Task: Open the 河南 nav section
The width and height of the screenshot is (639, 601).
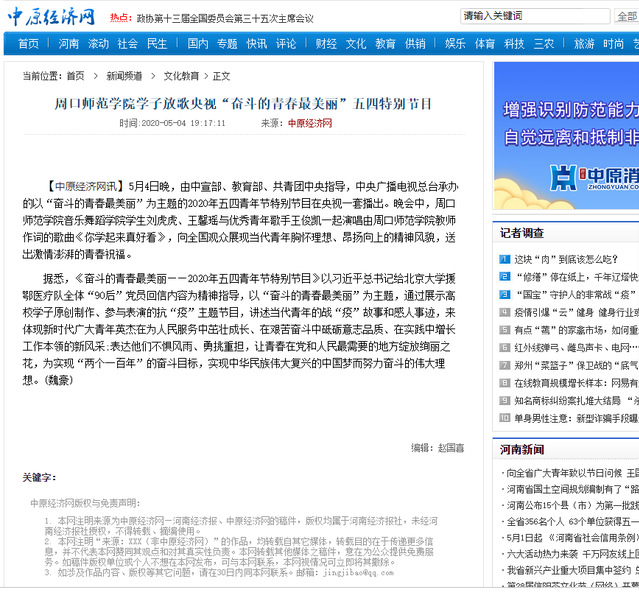Action: pos(68,44)
